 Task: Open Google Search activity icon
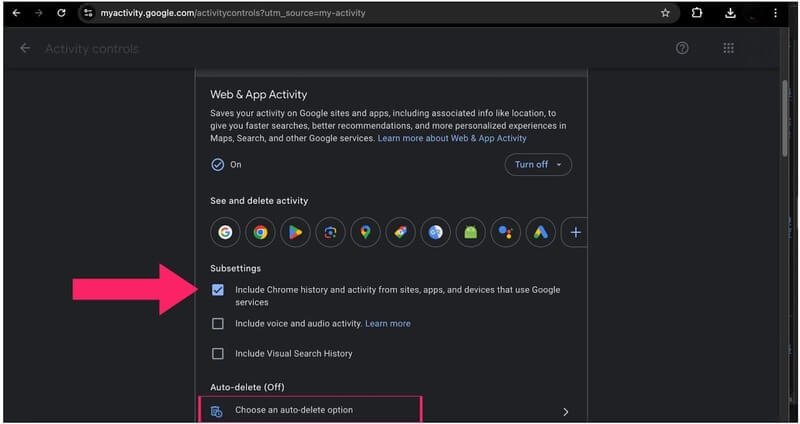pos(225,233)
